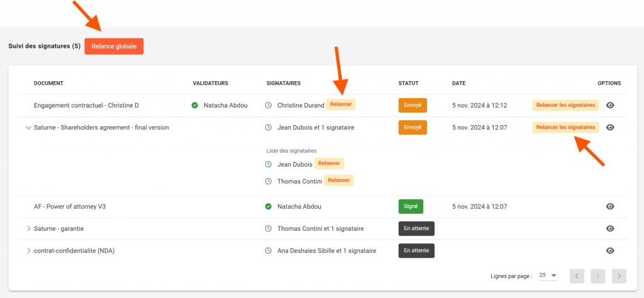This screenshot has height=298, width=644.
Task: Open eye icon for Saturne Shareholders agreement
Action: pyautogui.click(x=609, y=127)
